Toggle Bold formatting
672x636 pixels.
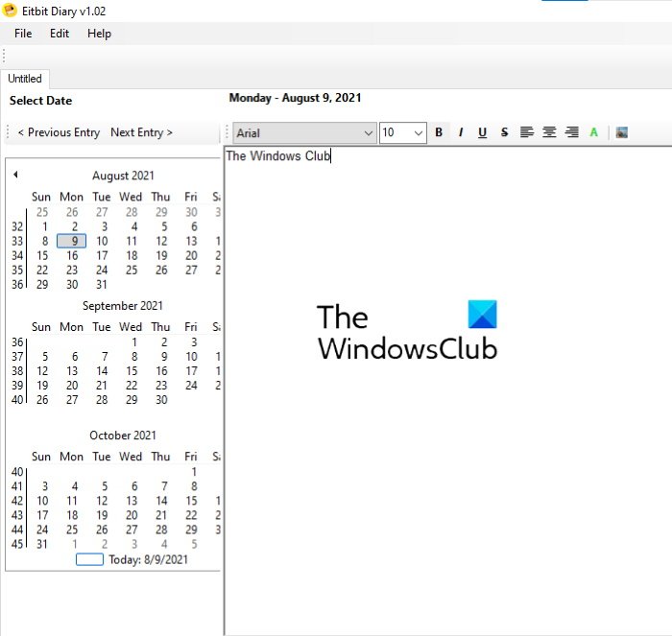pyautogui.click(x=439, y=132)
